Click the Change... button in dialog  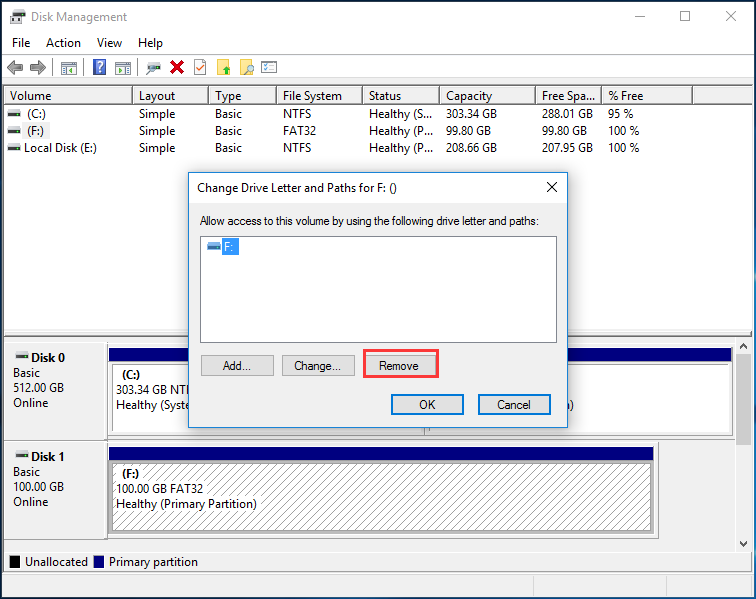(318, 366)
